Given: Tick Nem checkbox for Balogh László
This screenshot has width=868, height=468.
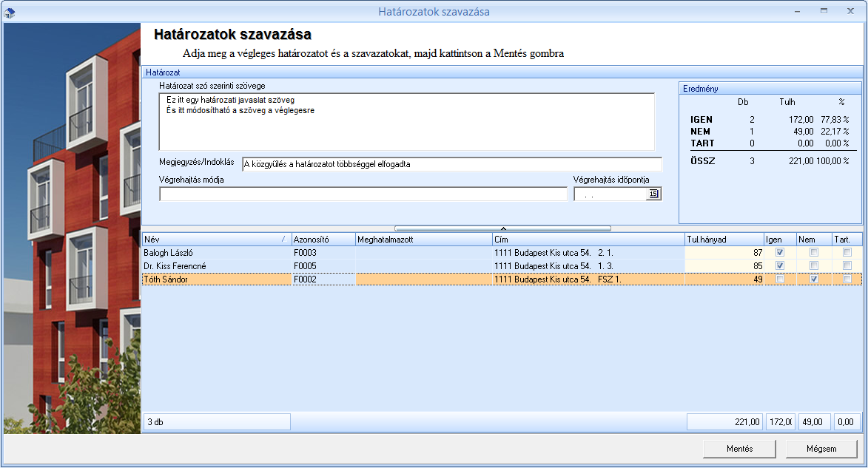Looking at the screenshot, I should coord(814,252).
